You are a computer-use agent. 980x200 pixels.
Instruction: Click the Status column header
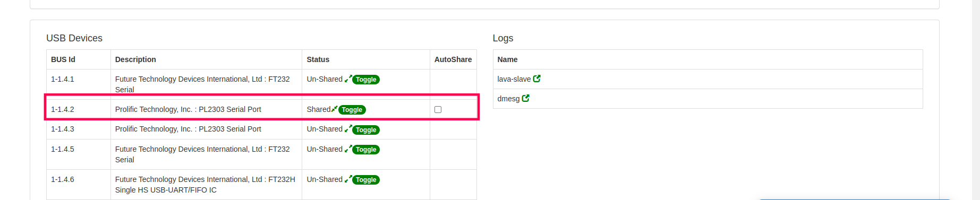(318, 59)
